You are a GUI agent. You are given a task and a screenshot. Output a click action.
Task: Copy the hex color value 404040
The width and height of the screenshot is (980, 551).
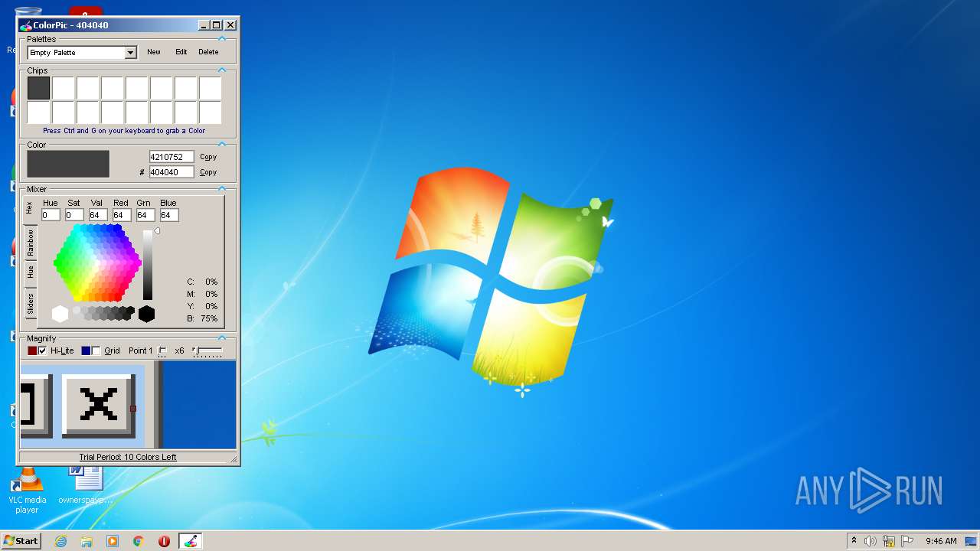click(208, 172)
